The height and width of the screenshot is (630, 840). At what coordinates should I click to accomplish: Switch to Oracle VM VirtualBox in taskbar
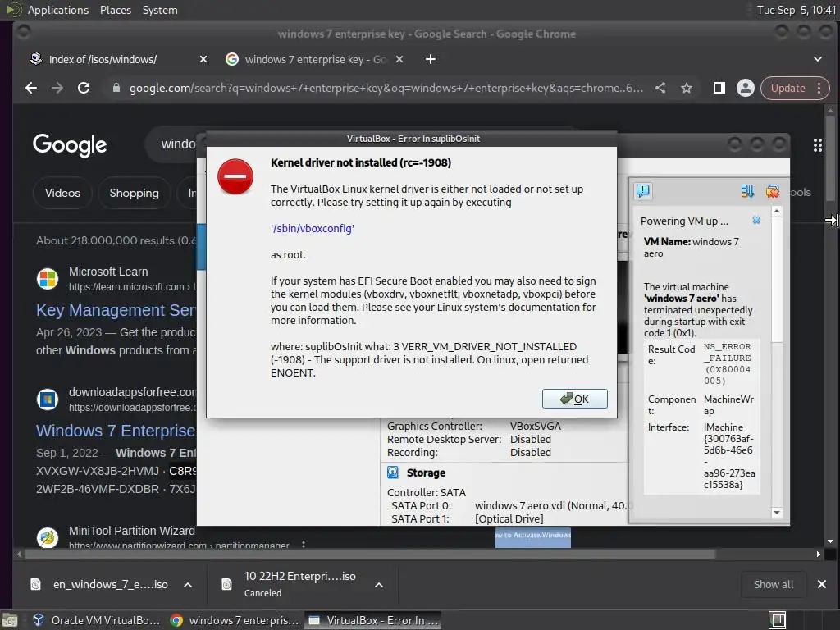97,620
